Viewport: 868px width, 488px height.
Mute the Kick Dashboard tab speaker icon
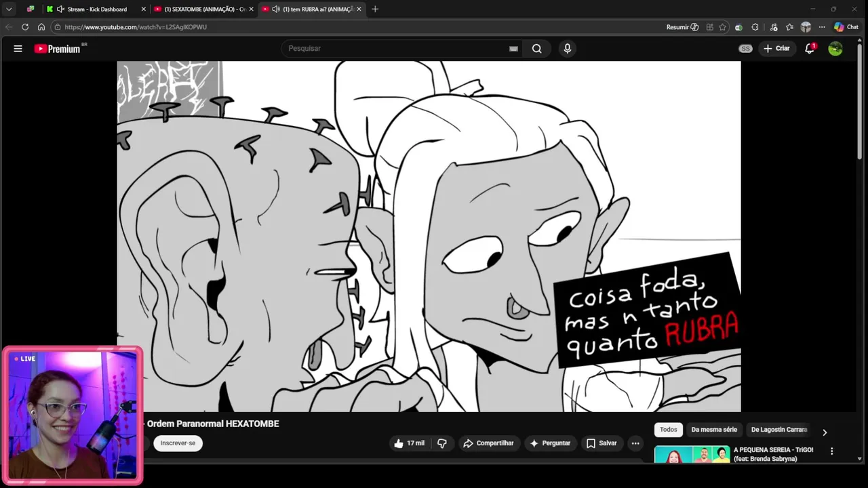60,9
